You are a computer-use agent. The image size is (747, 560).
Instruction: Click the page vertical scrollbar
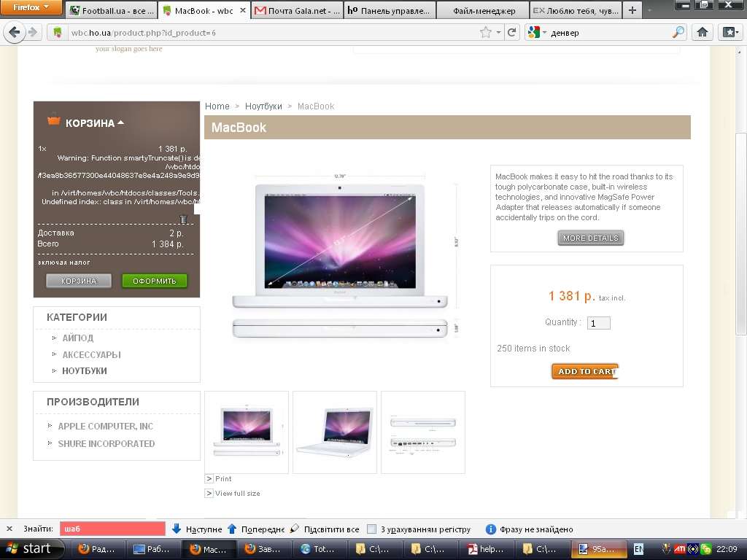pos(741,233)
